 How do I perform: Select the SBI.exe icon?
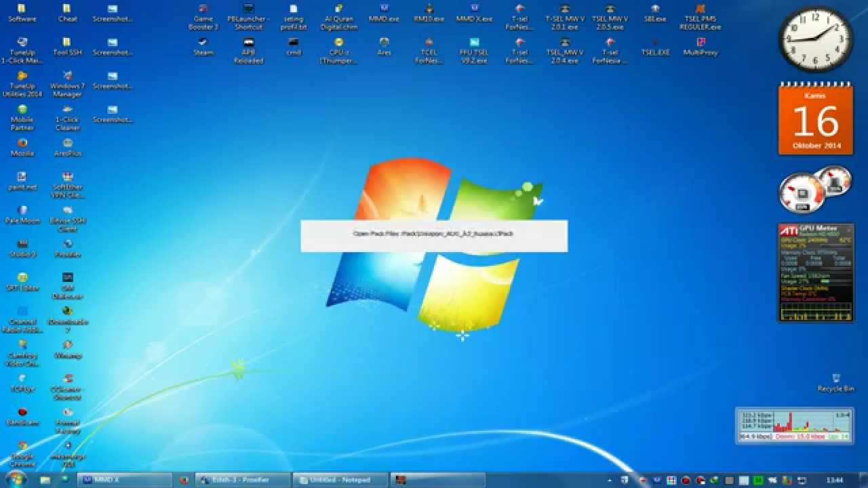(x=654, y=13)
